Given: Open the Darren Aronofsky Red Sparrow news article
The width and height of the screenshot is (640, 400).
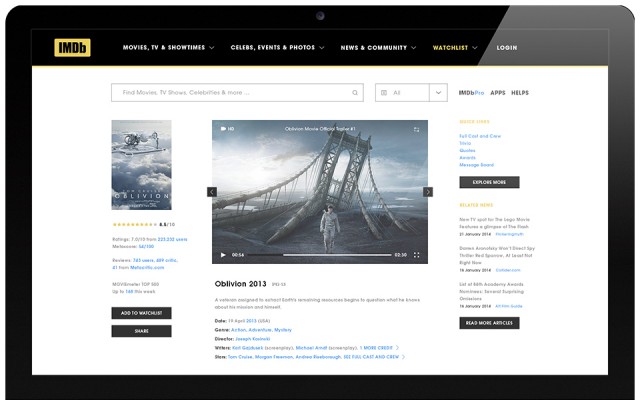Looking at the screenshot, I should click(497, 255).
